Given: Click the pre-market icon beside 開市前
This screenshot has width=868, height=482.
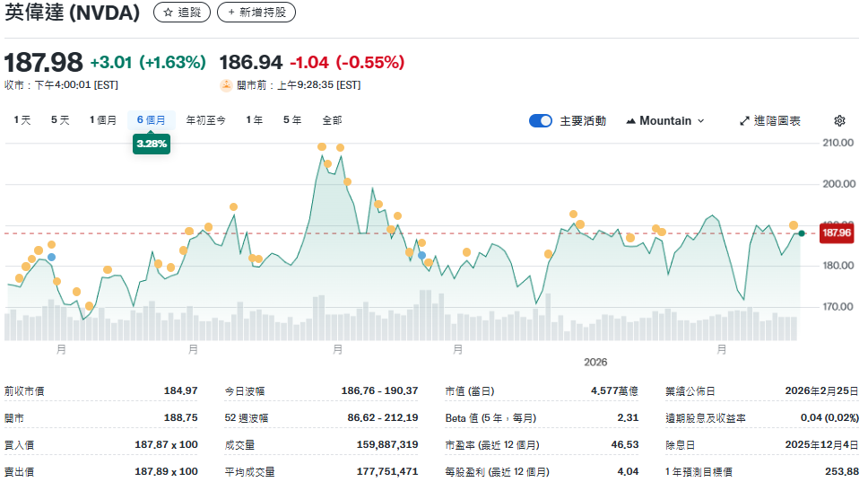Looking at the screenshot, I should click(226, 85).
